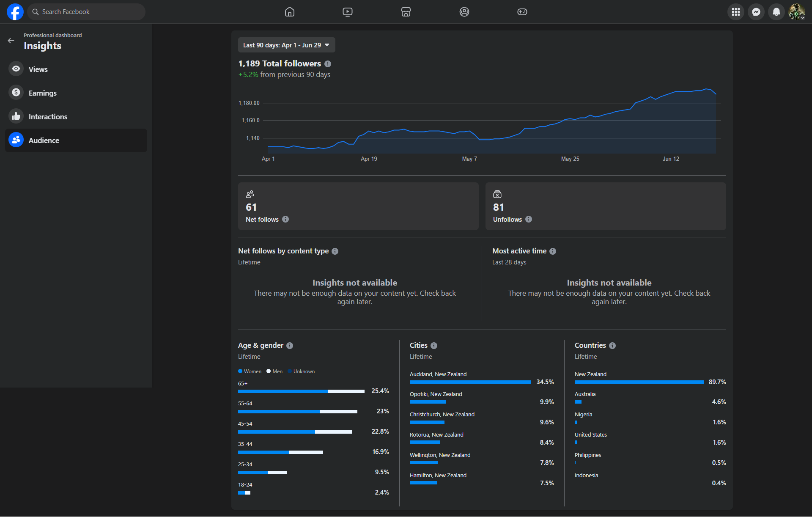Open the Notifications bell
This screenshot has height=517, width=812.
tap(776, 12)
